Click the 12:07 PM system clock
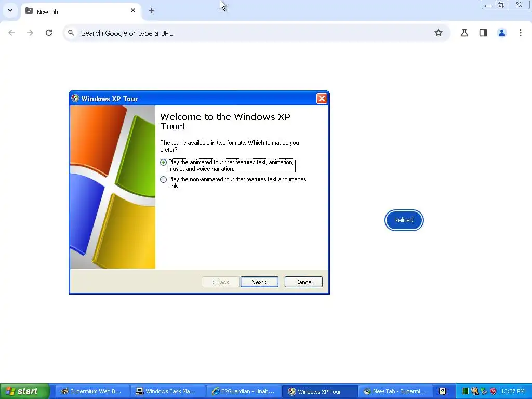 (x=513, y=391)
